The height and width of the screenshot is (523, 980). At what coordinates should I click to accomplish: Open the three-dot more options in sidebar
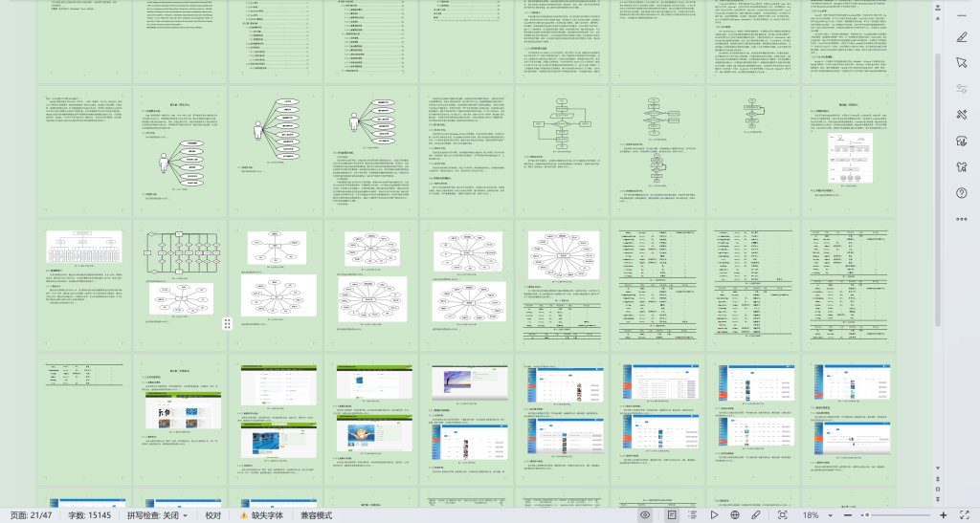961,219
